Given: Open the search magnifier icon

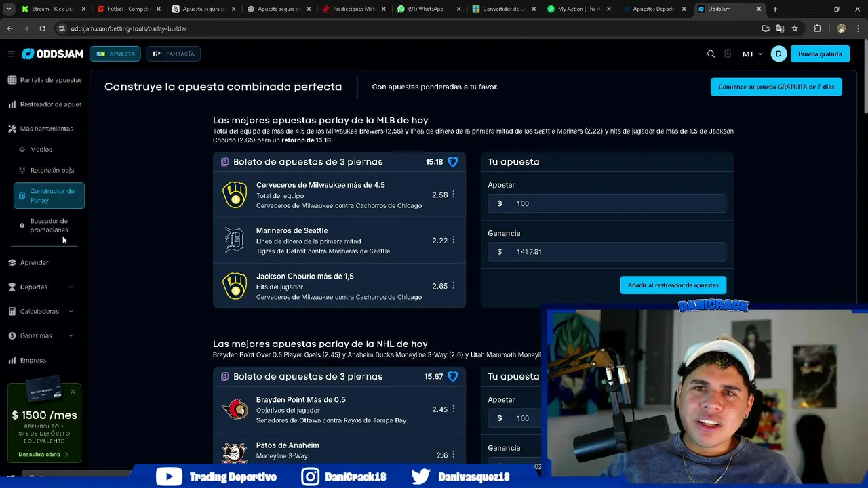Looking at the screenshot, I should 711,54.
